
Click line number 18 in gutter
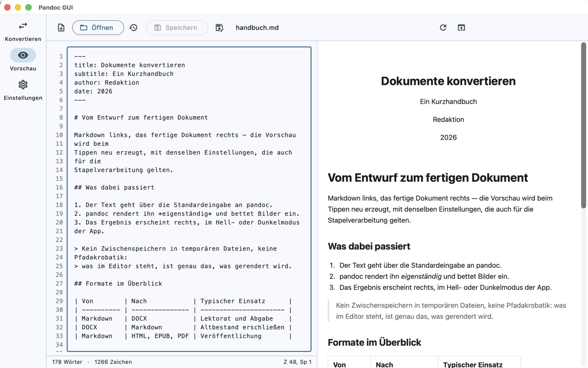coord(59,205)
